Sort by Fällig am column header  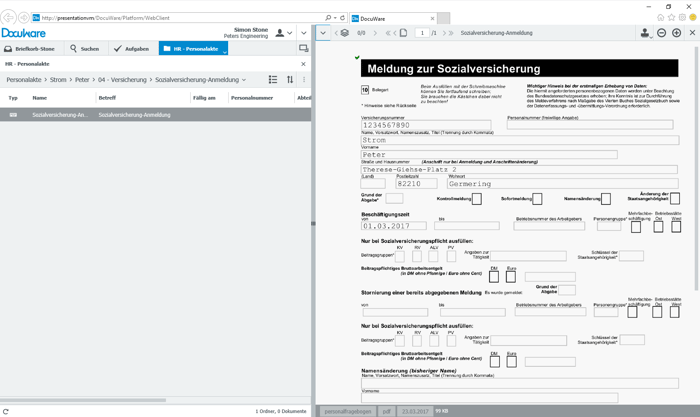[x=204, y=98]
